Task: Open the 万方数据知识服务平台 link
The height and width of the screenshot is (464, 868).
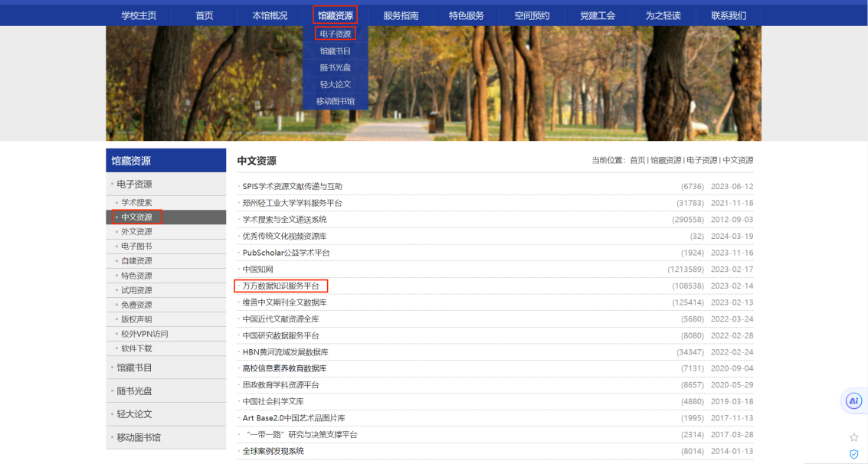Action: [x=280, y=286]
